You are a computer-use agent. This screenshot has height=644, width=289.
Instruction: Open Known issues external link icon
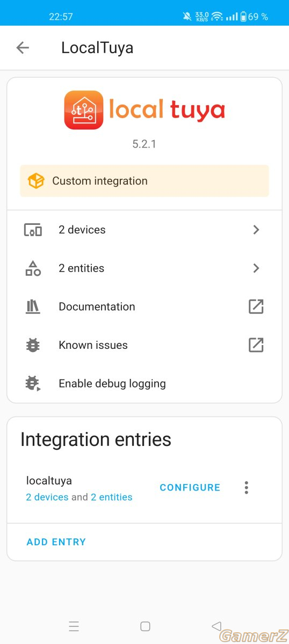click(x=256, y=345)
